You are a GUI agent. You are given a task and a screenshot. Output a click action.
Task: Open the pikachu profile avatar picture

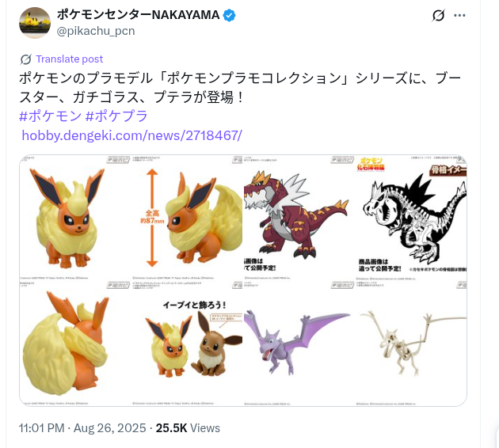tap(35, 23)
